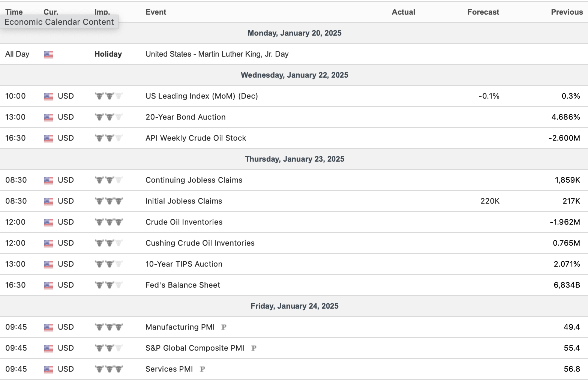
Task: Open the US Leading Index (MoM) event
Action: [201, 96]
